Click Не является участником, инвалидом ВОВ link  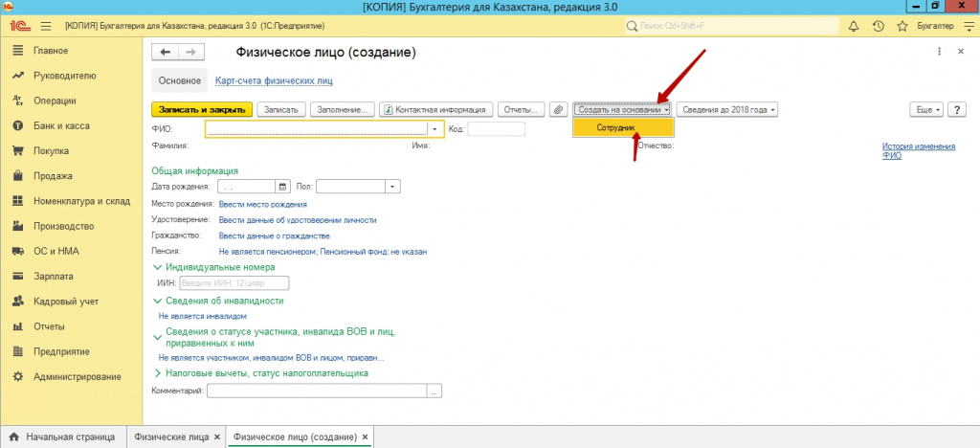click(x=271, y=359)
